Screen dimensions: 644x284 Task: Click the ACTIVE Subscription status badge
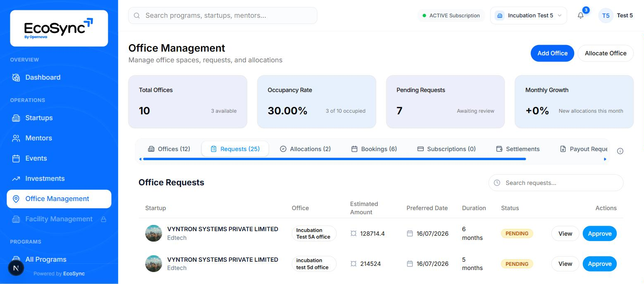point(451,16)
